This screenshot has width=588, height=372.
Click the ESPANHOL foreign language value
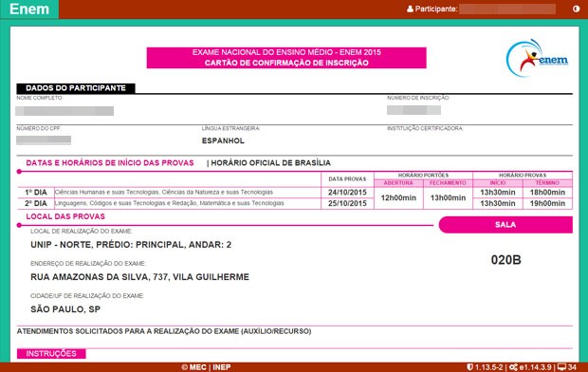[223, 140]
